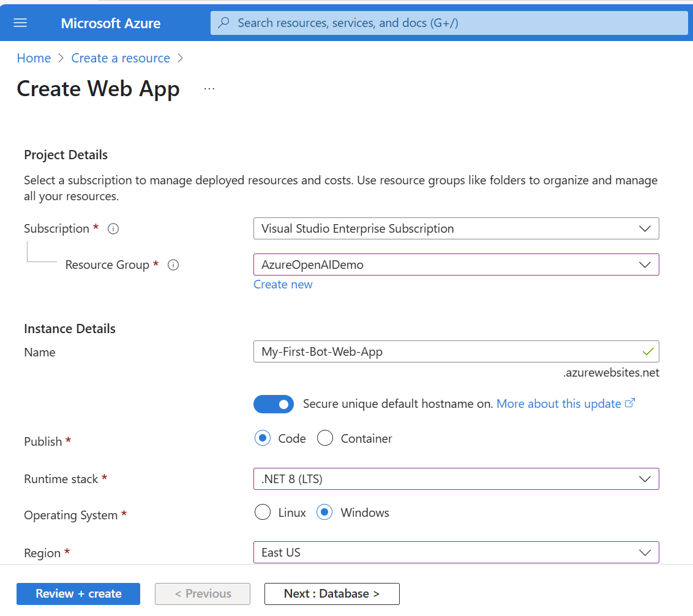Screen dimensions: 693x616
Task: Disable secure unique default hostname
Action: (x=274, y=404)
